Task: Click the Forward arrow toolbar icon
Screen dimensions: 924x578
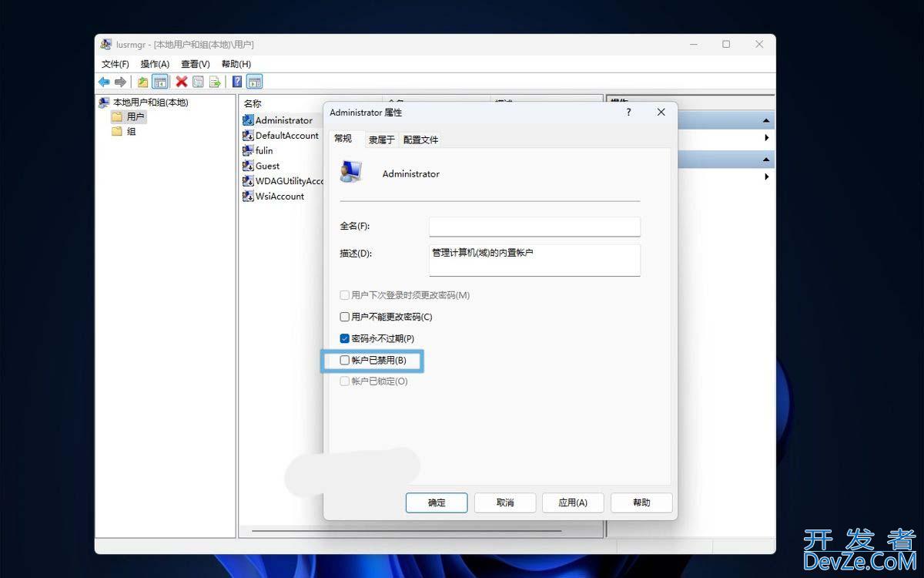Action: coord(120,82)
